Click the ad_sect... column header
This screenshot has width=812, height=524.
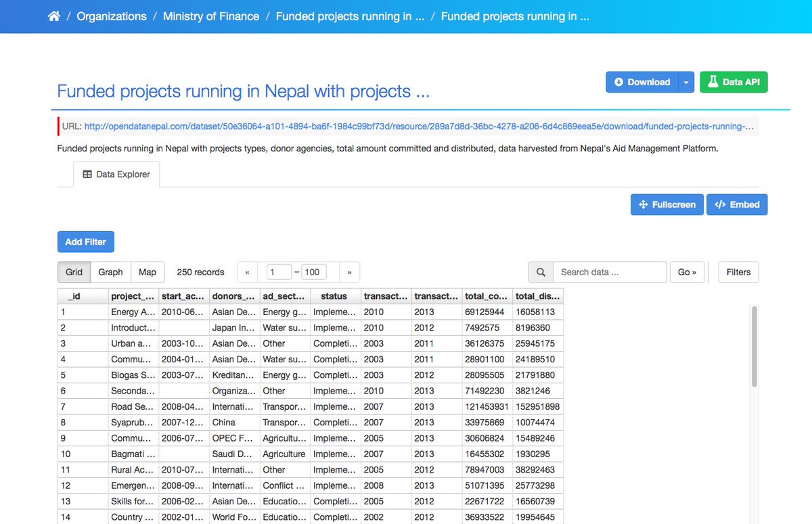point(285,295)
